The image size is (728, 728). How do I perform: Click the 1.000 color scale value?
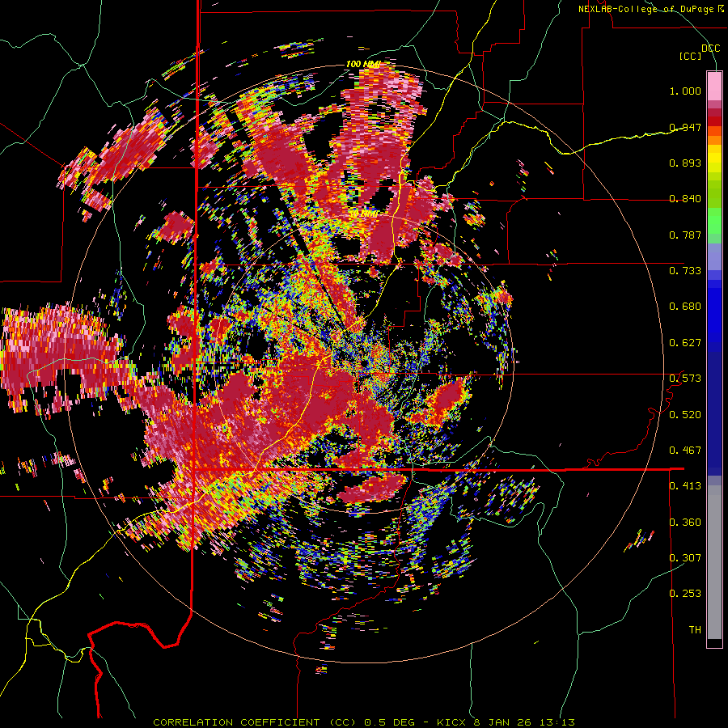[685, 91]
